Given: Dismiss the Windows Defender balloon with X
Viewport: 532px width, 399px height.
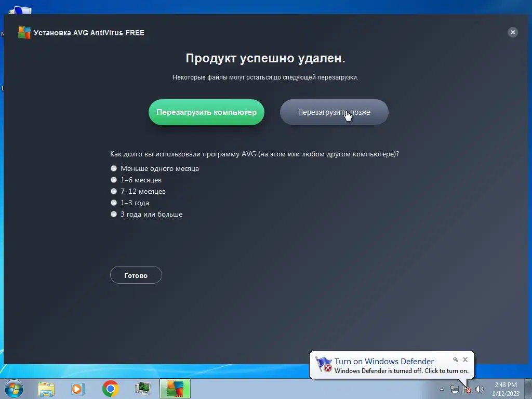Looking at the screenshot, I should 465,360.
